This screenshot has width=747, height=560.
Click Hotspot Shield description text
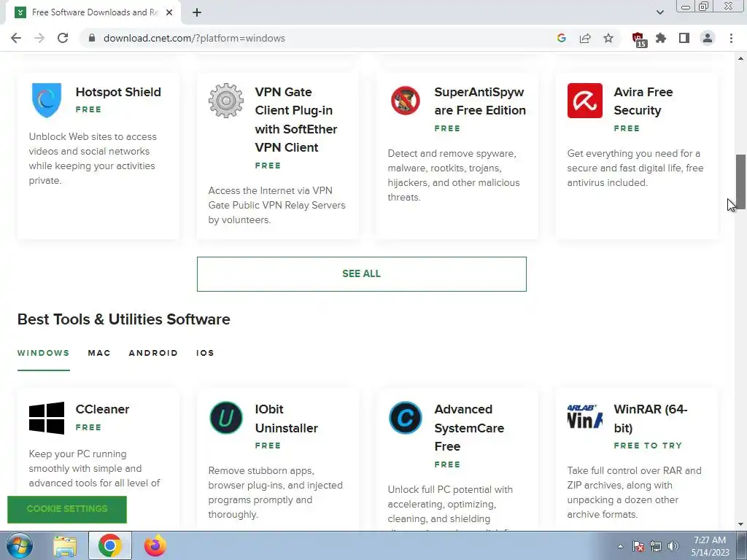tap(93, 158)
